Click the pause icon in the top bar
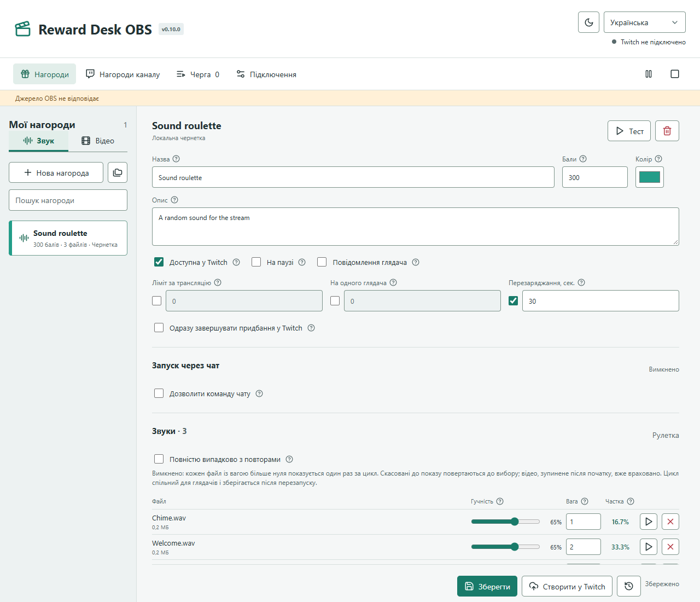The width and height of the screenshot is (700, 602). pos(649,74)
